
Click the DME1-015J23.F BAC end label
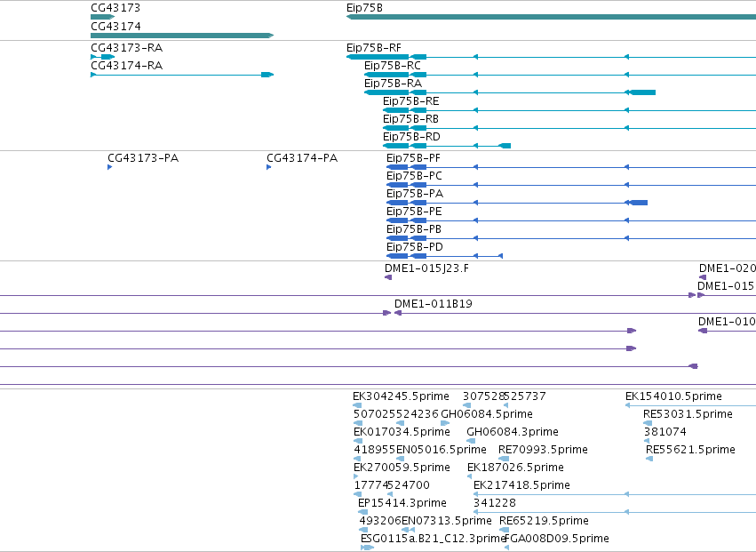coord(426,268)
